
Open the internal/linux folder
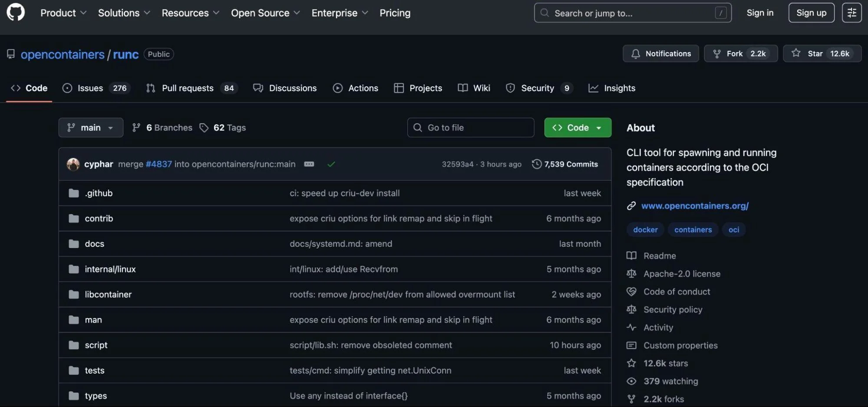pos(110,269)
